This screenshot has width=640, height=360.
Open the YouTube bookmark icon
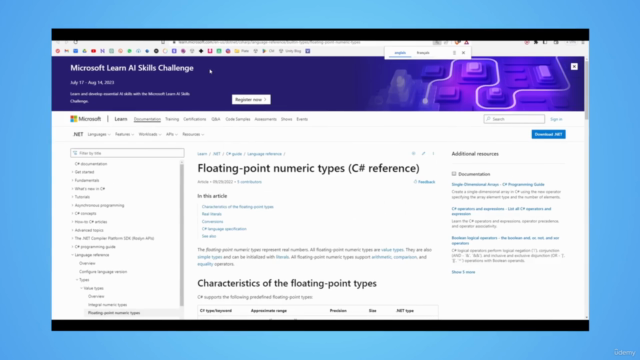click(x=93, y=51)
